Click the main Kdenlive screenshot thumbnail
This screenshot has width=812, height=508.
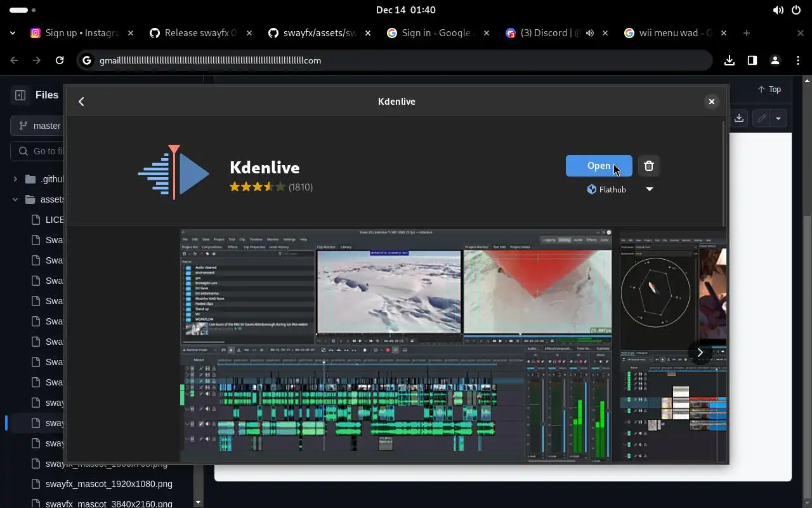(396, 345)
